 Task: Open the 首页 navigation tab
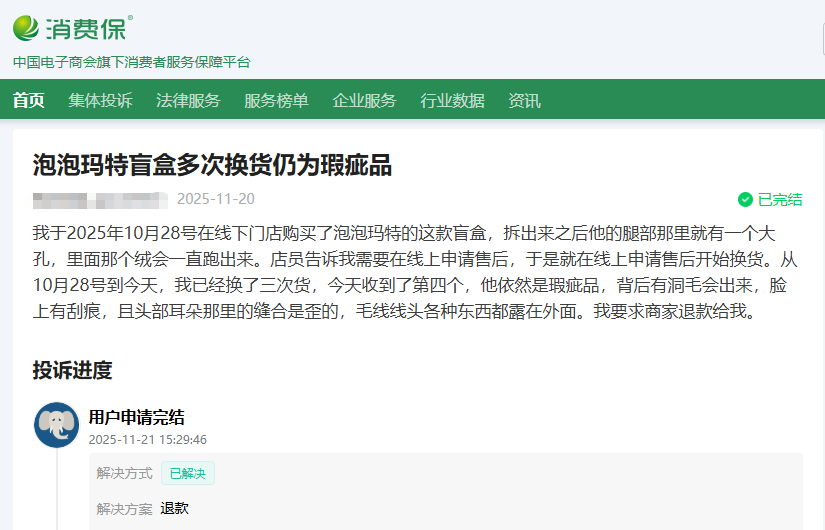(x=29, y=100)
